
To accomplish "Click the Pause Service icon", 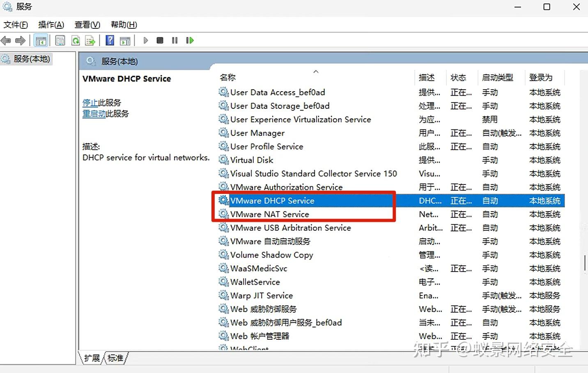I will pyautogui.click(x=174, y=40).
